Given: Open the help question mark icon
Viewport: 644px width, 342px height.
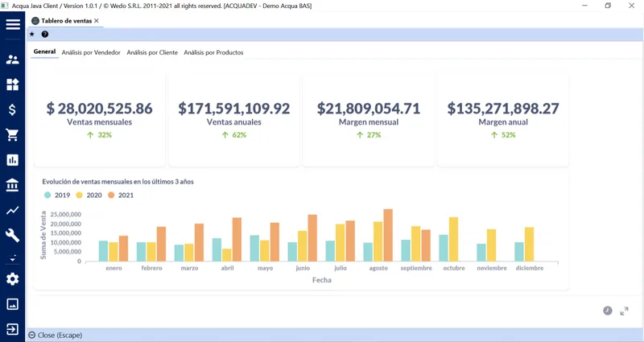Looking at the screenshot, I should click(45, 34).
